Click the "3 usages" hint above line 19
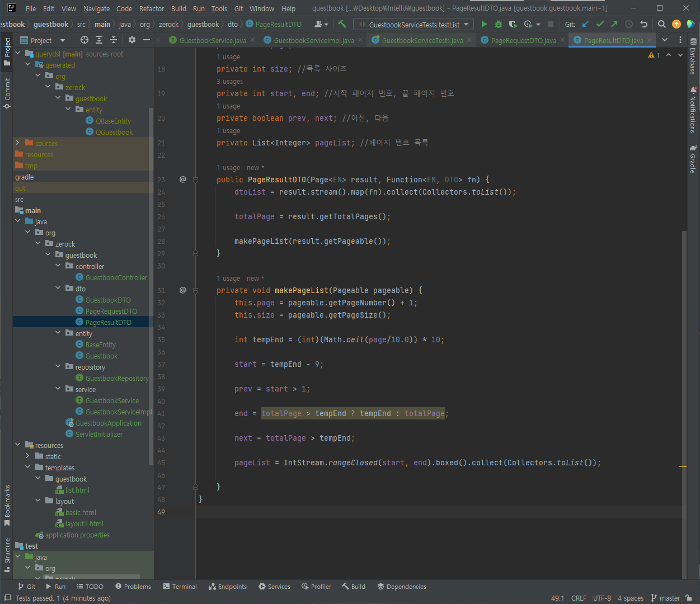The height and width of the screenshot is (604, 700). [x=229, y=82]
